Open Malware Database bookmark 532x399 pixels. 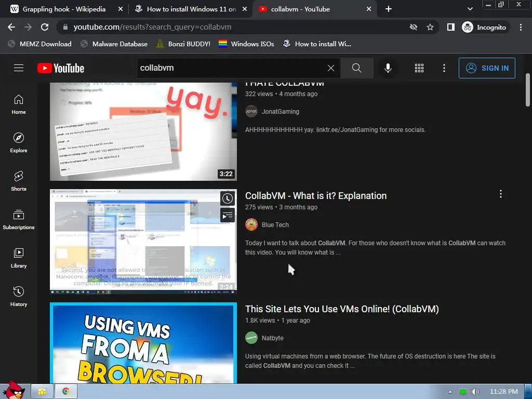coord(114,44)
